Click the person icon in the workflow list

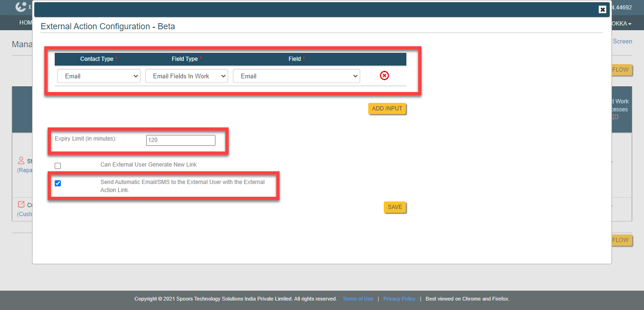click(21, 160)
